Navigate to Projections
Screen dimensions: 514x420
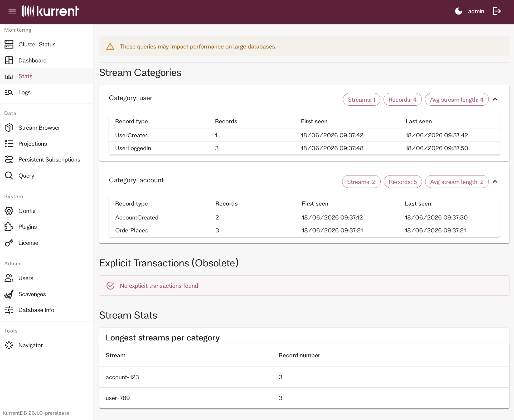[x=46, y=144]
